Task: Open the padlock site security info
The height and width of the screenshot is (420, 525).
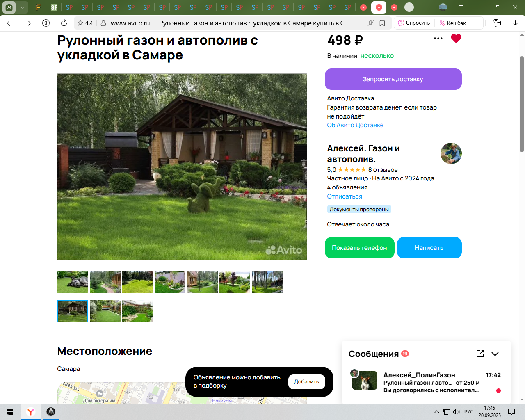Action: click(103, 23)
